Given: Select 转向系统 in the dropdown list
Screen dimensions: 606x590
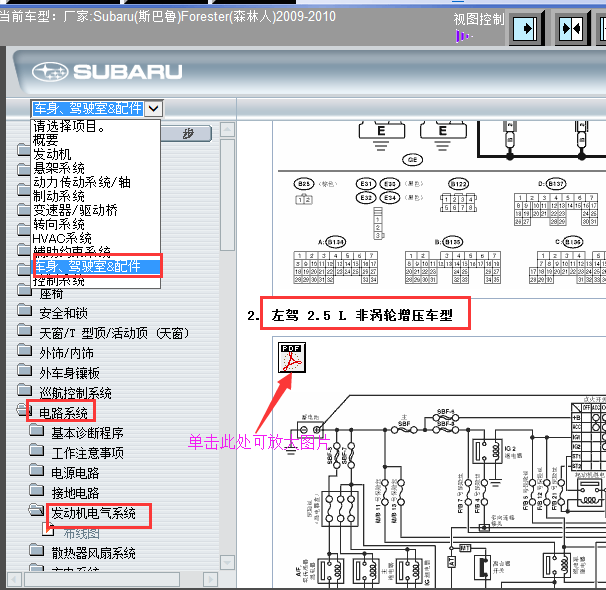Looking at the screenshot, I should click(x=59, y=224).
